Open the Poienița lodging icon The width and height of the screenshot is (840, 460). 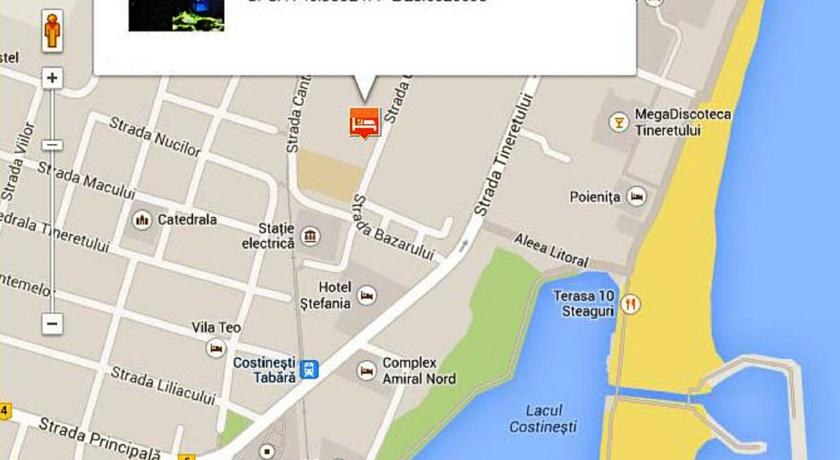click(x=636, y=197)
